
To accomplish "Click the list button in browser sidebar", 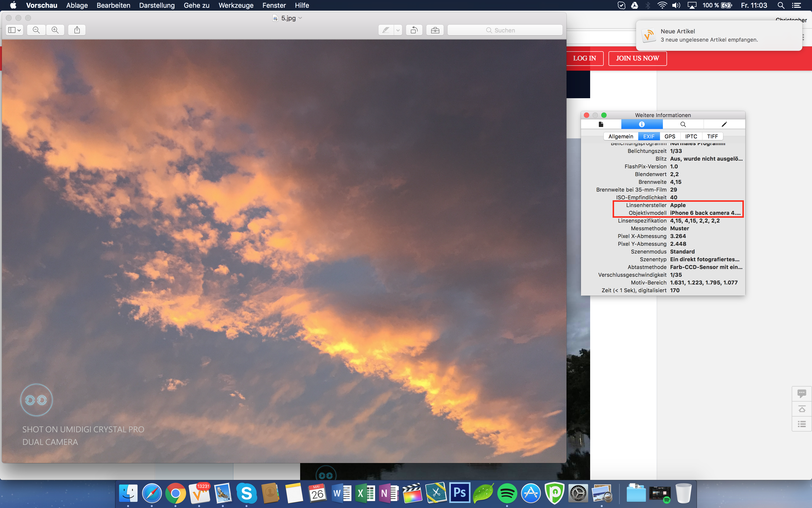I will (802, 424).
